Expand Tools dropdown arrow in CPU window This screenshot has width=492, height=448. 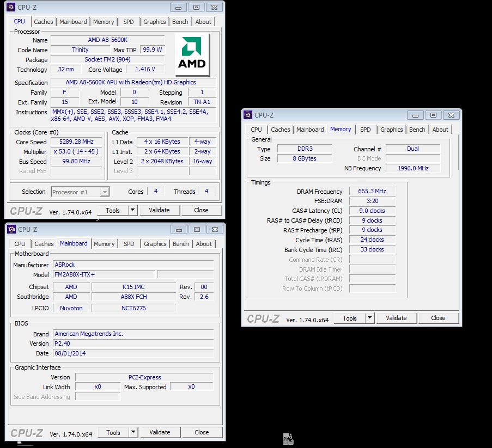point(133,210)
